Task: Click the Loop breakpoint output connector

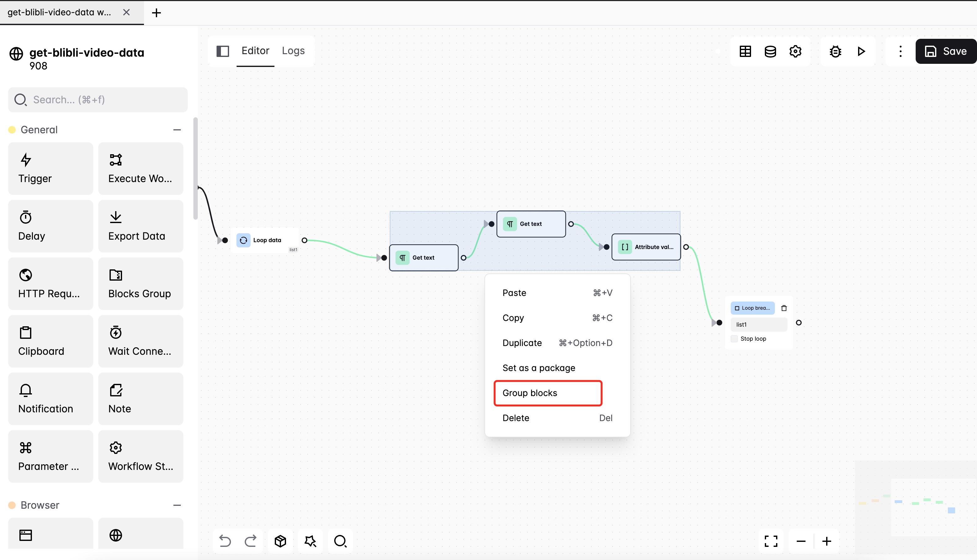Action: coord(799,323)
